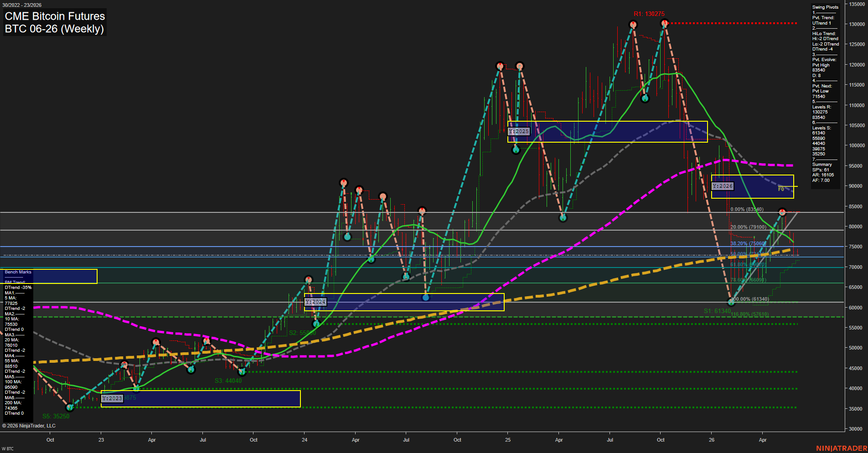Click the 38.20% (75060) Fibonacci label
Viewport: 868px width, 453px height.
pyautogui.click(x=748, y=244)
